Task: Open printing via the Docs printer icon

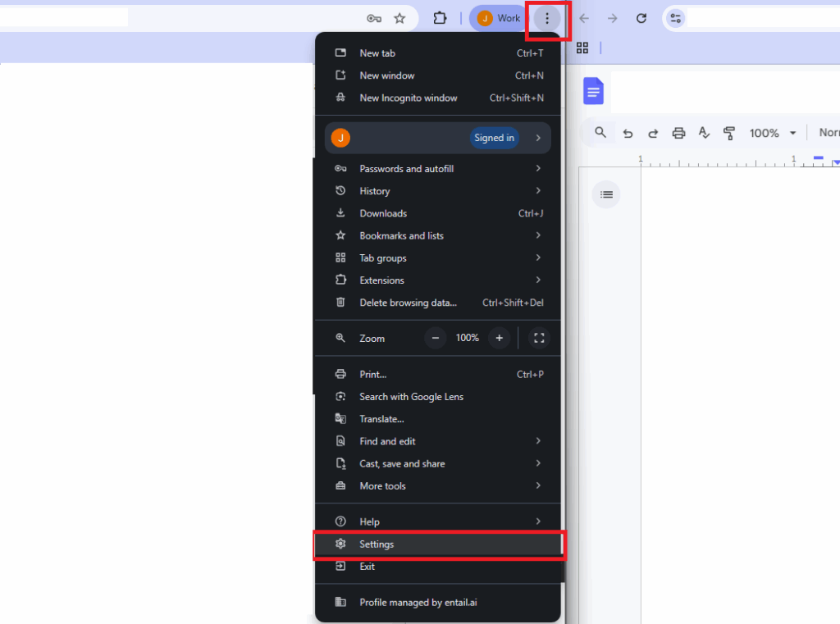Action: (678, 132)
